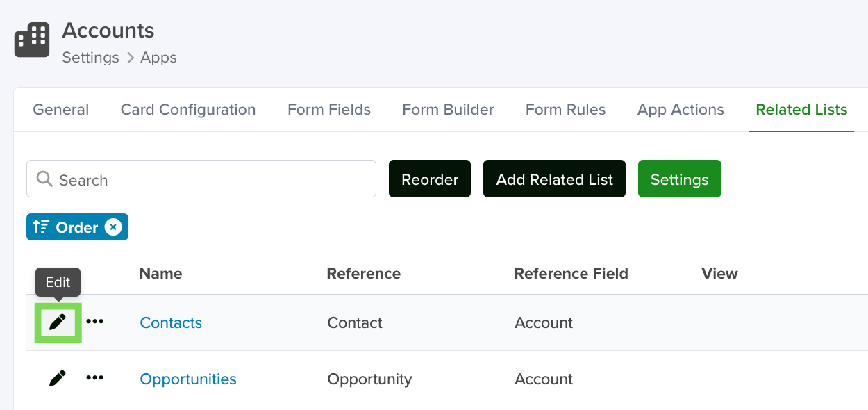Click the sort icon in Order chip
Viewport: 868px width, 410px height.
(41, 227)
